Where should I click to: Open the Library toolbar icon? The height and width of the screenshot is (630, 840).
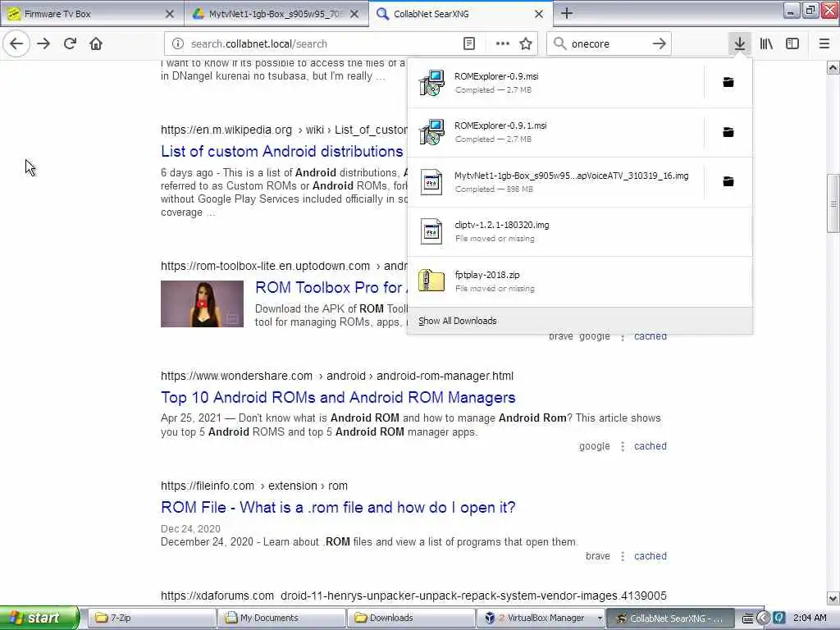coord(766,43)
